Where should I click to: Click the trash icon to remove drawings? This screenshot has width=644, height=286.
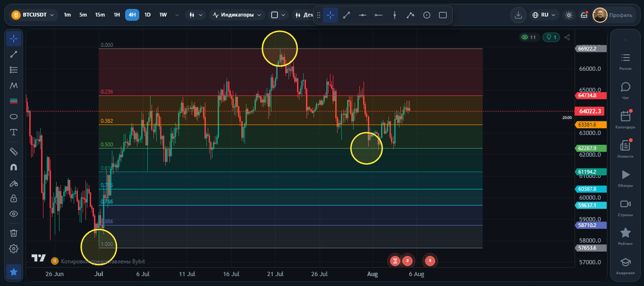[14, 233]
